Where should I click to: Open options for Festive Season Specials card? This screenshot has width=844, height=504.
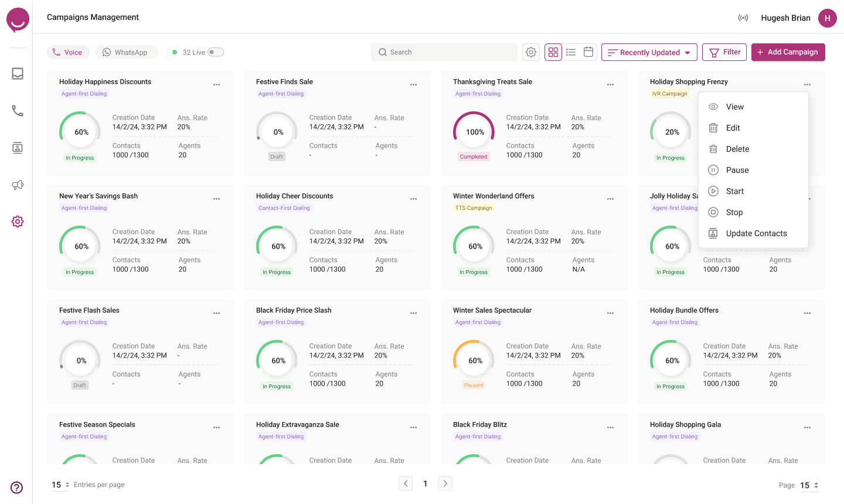coord(217,428)
